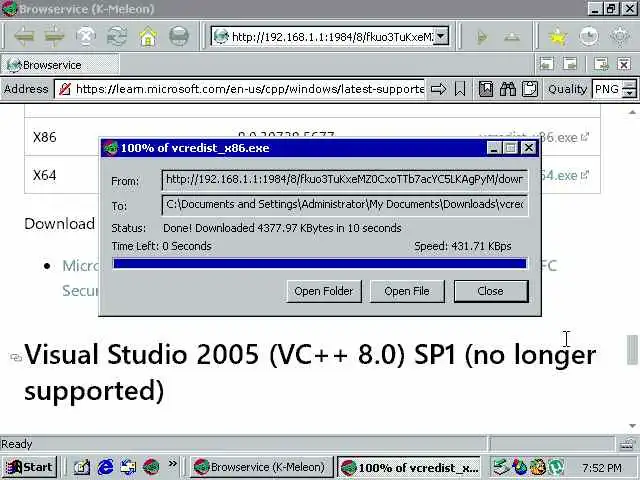Open the Bookmarks star icon

(x=558, y=37)
